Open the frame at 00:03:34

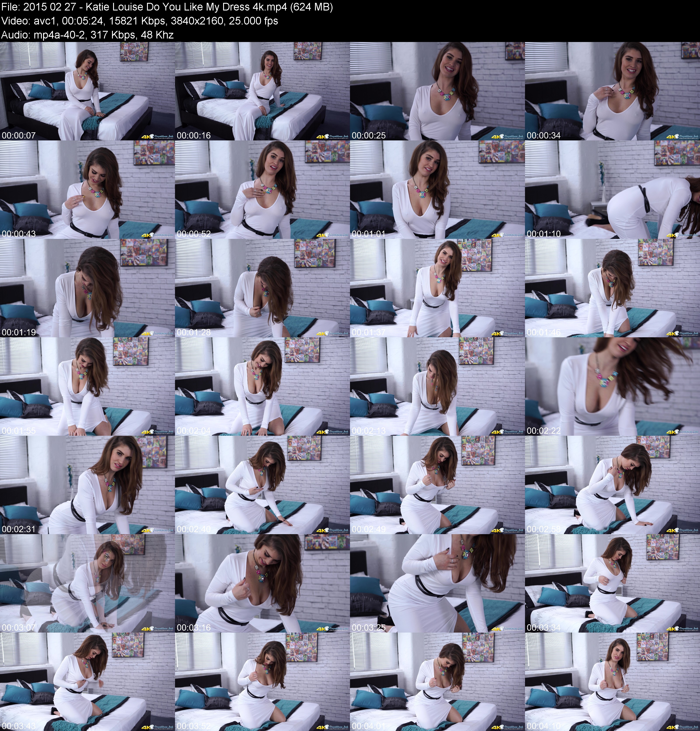point(612,583)
